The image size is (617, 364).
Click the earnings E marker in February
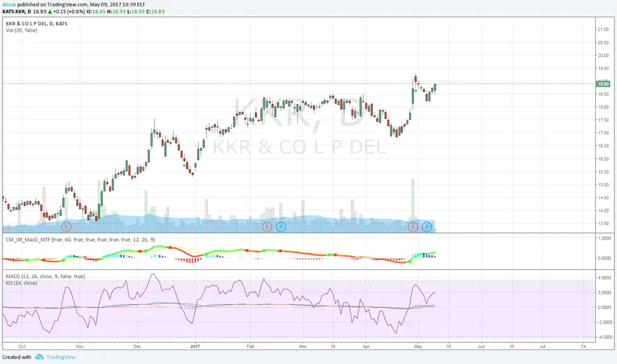coord(267,226)
